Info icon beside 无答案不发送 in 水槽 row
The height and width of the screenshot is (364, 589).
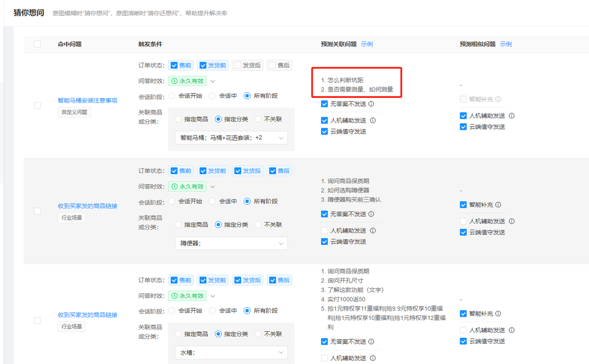coord(371,342)
